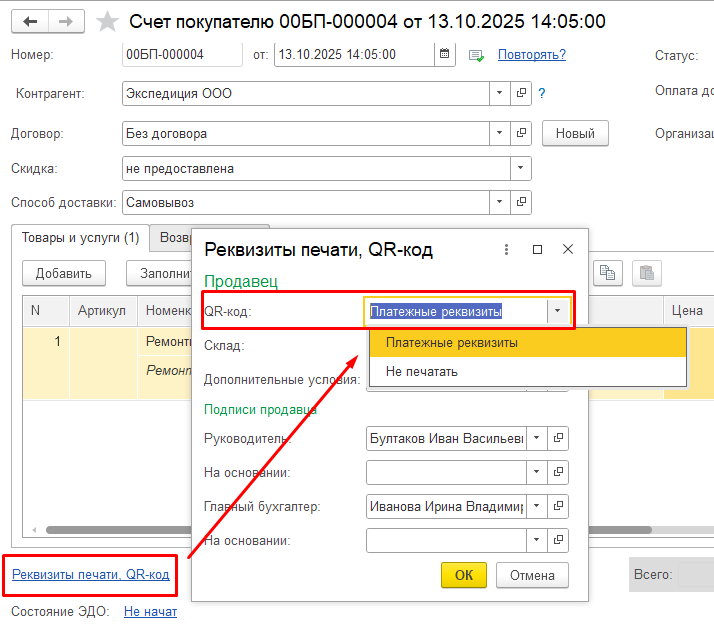The width and height of the screenshot is (714, 624).
Task: Click the Новый contract button
Action: pyautogui.click(x=575, y=133)
